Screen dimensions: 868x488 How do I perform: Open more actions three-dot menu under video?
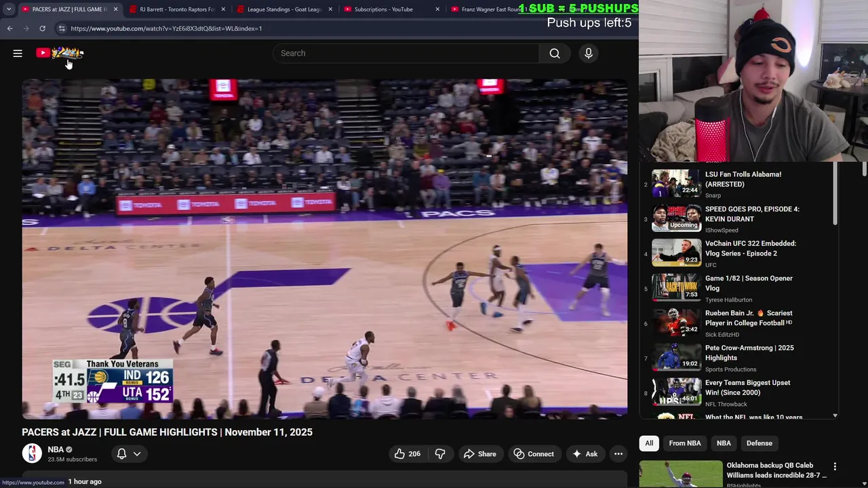click(618, 454)
